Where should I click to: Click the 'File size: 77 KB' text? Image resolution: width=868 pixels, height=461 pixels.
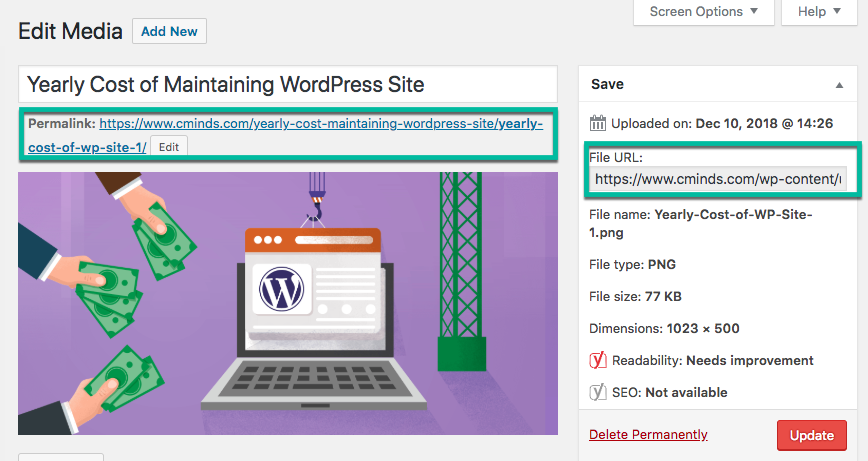point(635,297)
